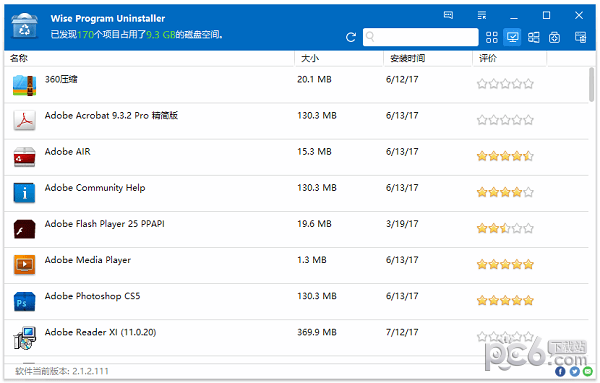Viewport: 600px width, 383px height.
Task: Select the 360压缩 program row
Action: (296, 85)
